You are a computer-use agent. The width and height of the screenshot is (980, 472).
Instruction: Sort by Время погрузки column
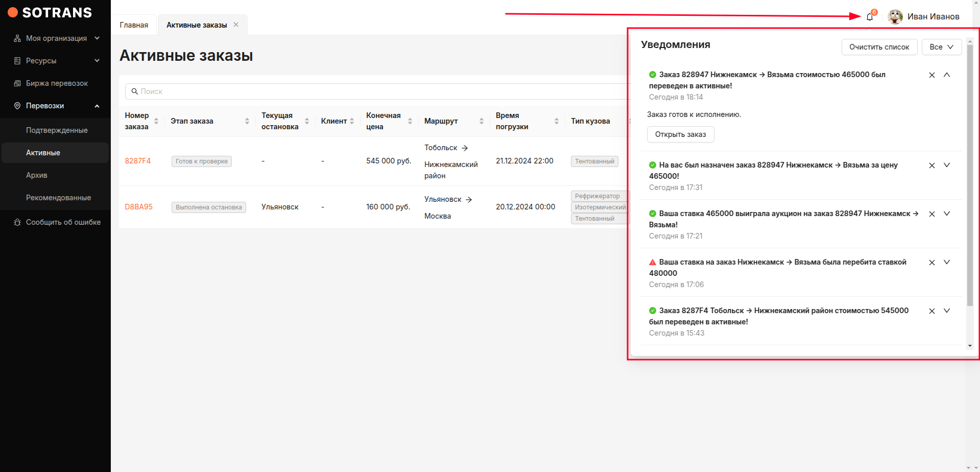(556, 121)
